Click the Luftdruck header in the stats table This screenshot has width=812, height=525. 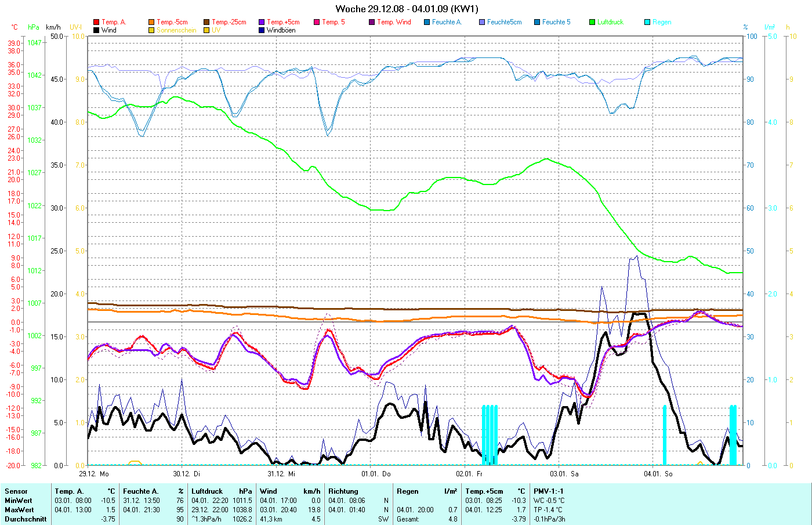point(207,491)
